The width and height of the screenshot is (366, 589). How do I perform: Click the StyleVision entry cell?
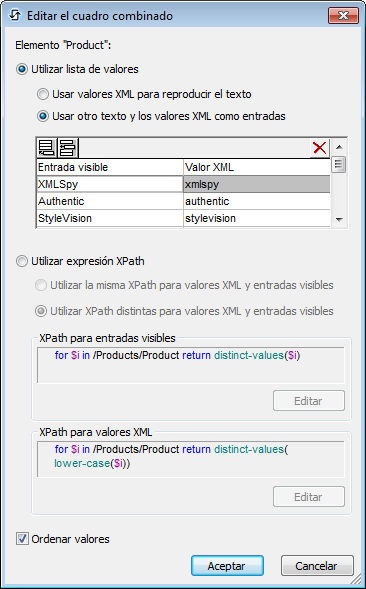110,218
